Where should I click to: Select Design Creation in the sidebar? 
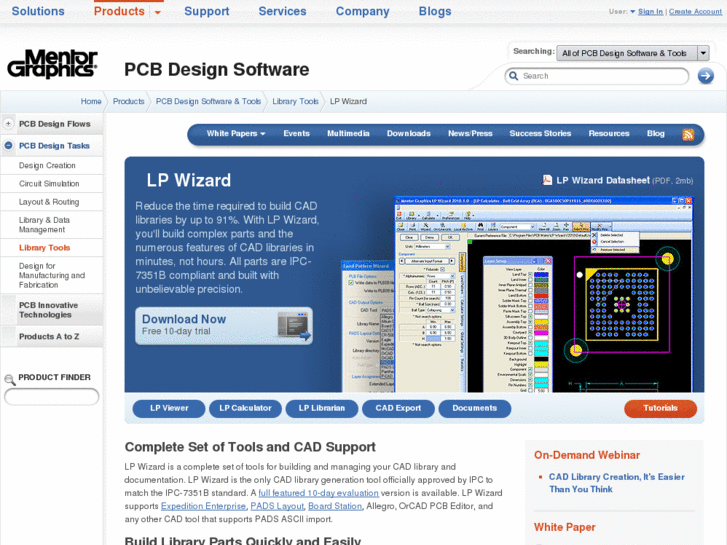click(x=47, y=166)
